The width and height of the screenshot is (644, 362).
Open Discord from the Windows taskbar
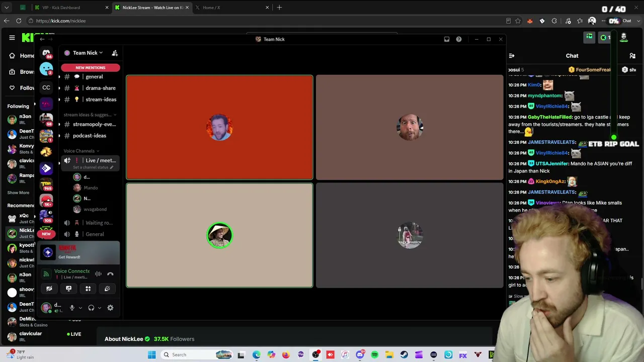click(x=360, y=355)
